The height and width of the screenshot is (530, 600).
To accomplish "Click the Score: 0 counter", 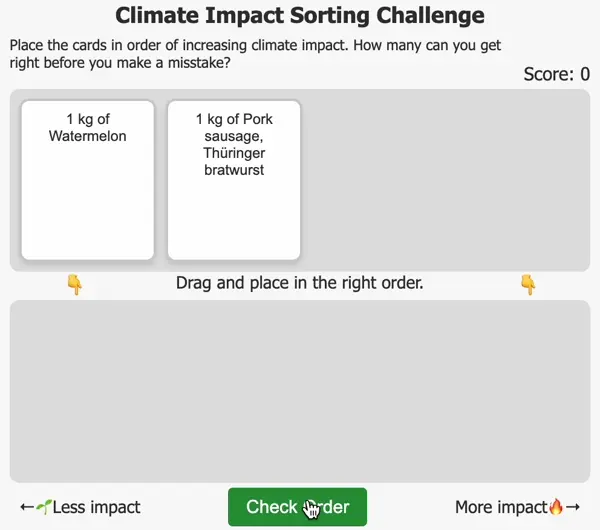I will (x=556, y=74).
